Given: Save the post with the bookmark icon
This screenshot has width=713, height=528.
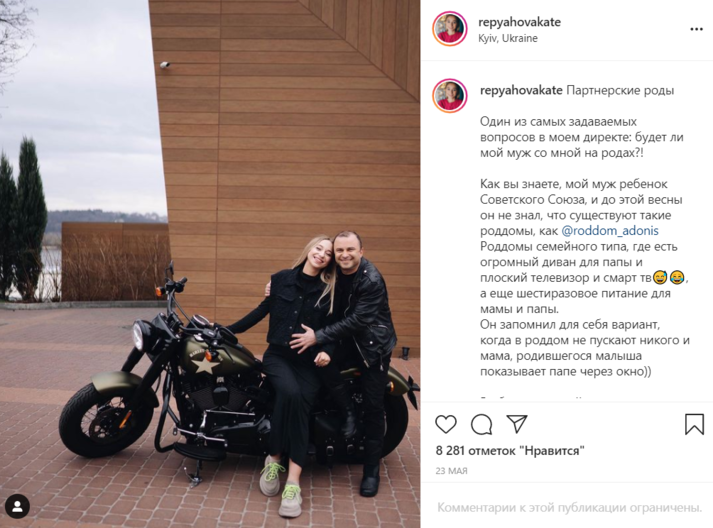Looking at the screenshot, I should (694, 424).
